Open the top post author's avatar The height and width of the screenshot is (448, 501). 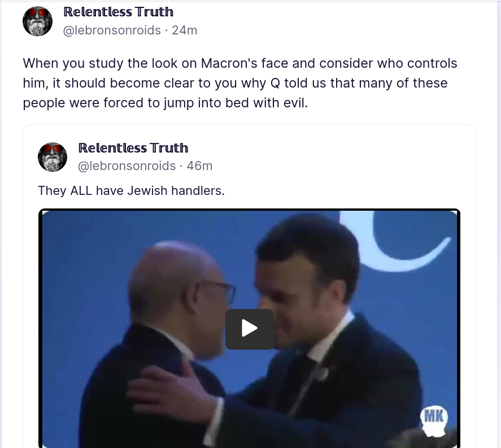click(x=38, y=21)
